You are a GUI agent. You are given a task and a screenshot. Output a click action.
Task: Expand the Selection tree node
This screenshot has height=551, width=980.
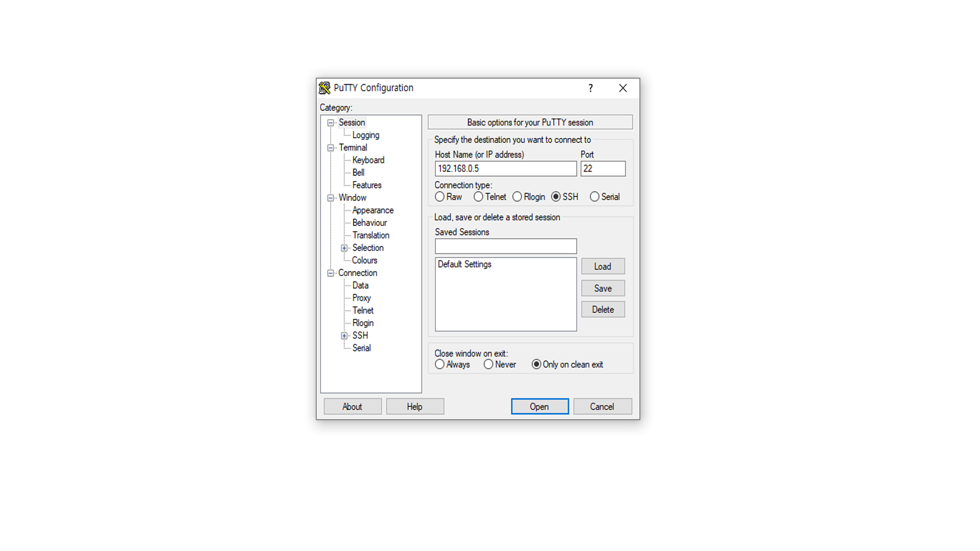[345, 248]
